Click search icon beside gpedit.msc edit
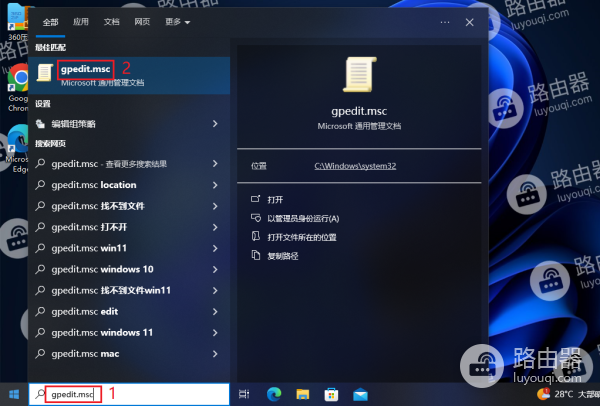This screenshot has width=600, height=406. (x=40, y=311)
